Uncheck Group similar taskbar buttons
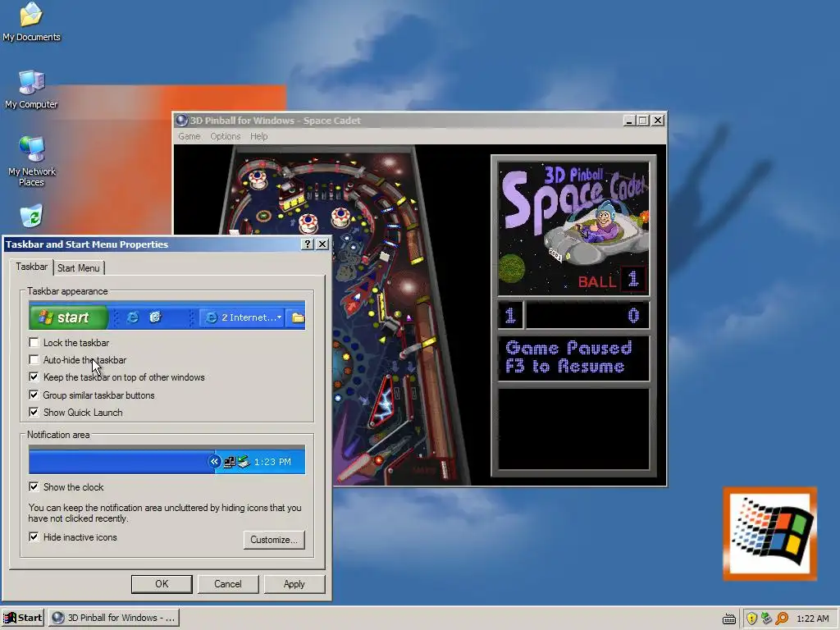This screenshot has width=840, height=630. [34, 395]
